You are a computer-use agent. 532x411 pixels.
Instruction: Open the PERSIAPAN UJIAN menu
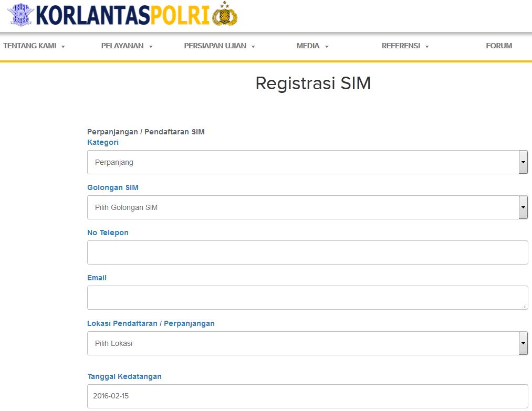pos(215,46)
